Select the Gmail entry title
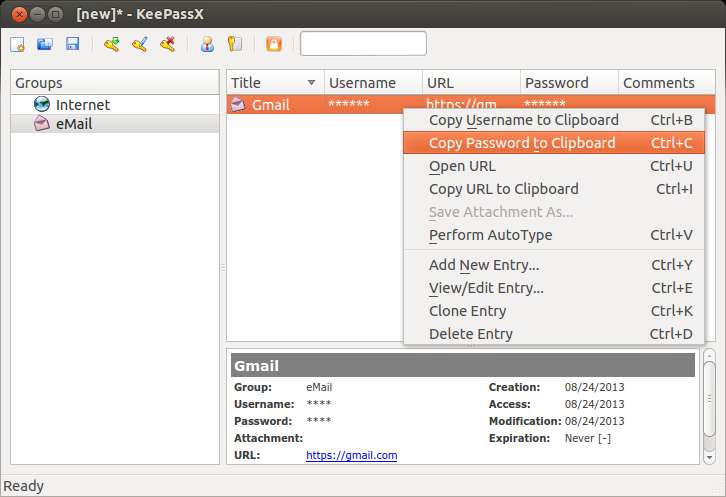The image size is (726, 497). click(x=271, y=105)
